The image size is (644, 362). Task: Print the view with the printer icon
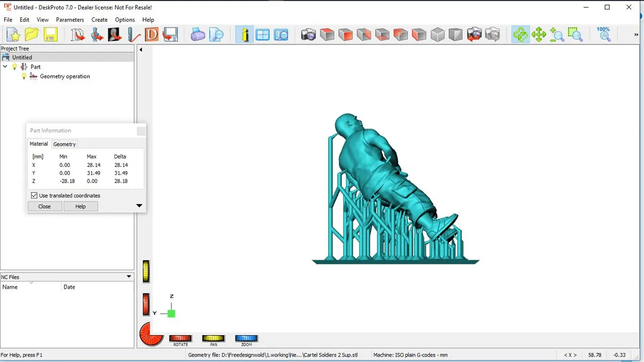point(197,35)
